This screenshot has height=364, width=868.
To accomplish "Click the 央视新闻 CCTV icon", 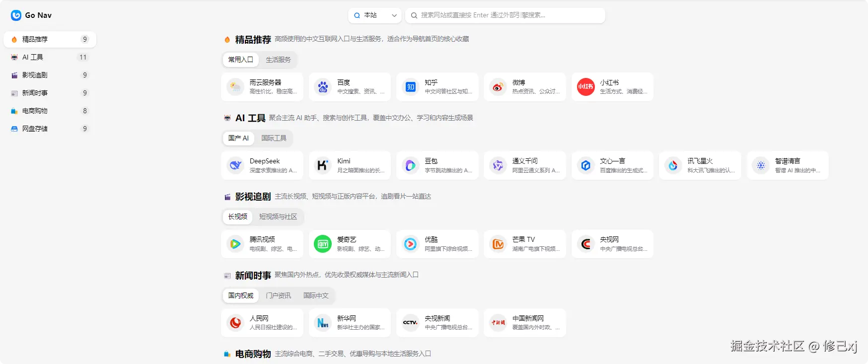I will point(411,323).
